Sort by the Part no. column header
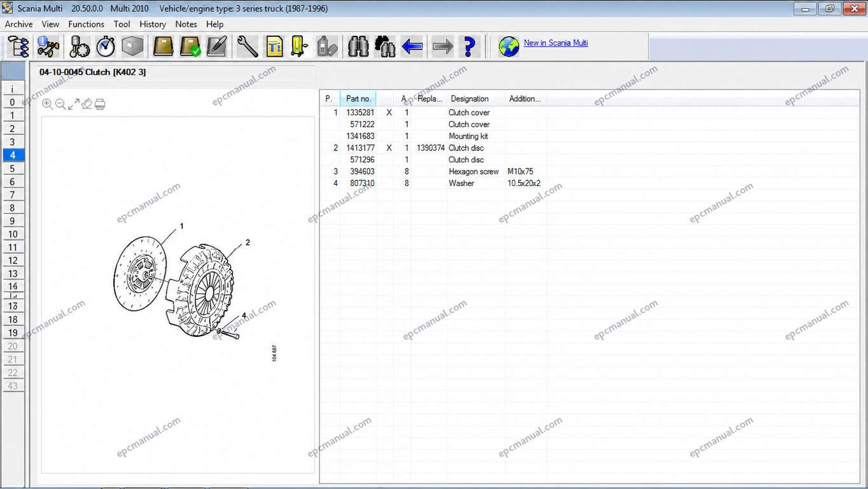Image resolution: width=868 pixels, height=489 pixels. (358, 99)
